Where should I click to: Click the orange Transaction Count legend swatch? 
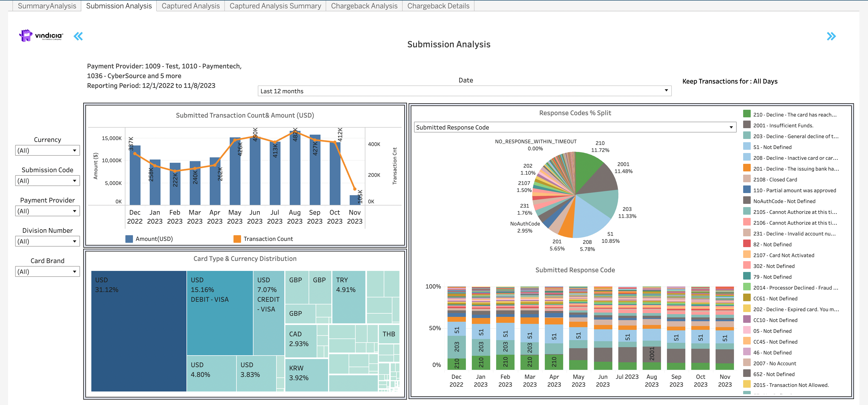coord(237,239)
